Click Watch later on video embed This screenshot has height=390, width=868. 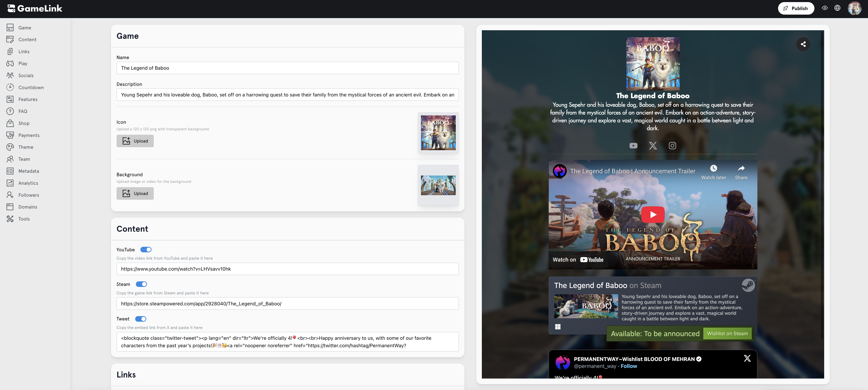click(713, 172)
